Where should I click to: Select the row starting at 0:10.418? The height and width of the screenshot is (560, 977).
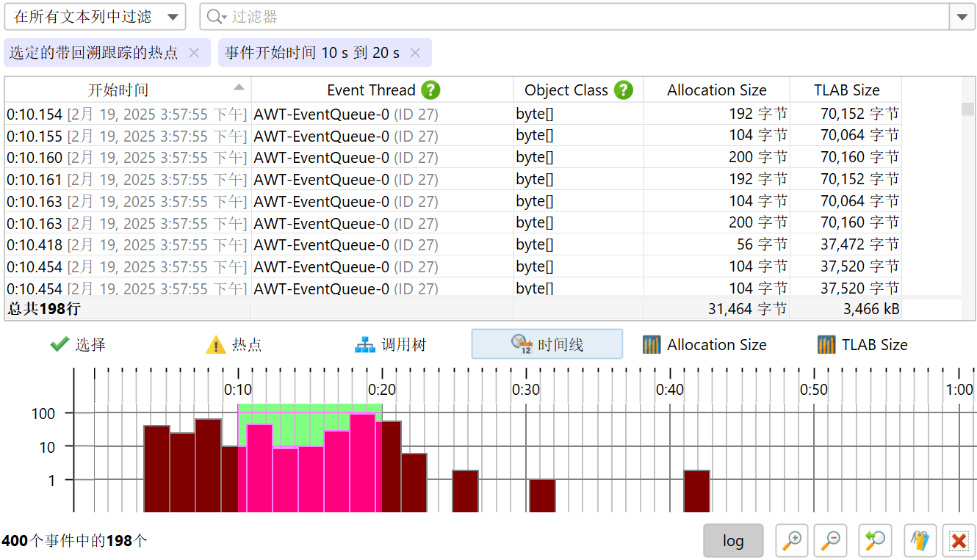[453, 244]
